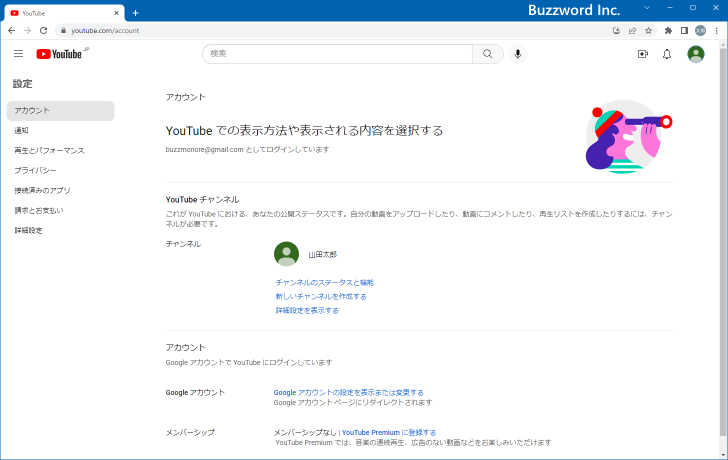The width and height of the screenshot is (728, 460).
Task: Click the browser forward arrow
Action: [x=27, y=31]
